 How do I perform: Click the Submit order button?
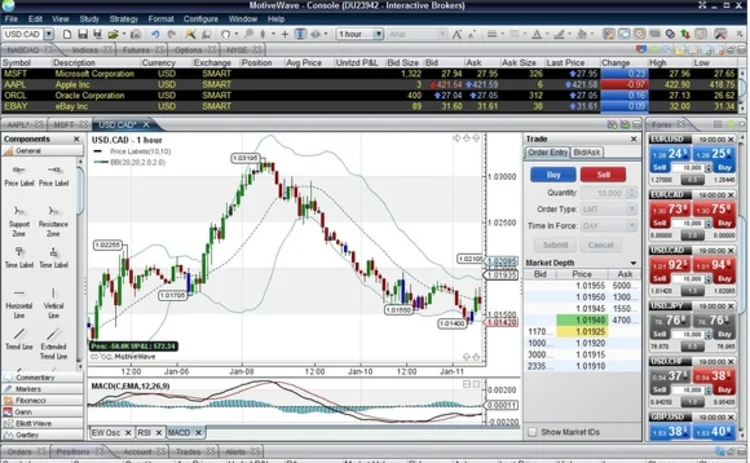tap(555, 245)
